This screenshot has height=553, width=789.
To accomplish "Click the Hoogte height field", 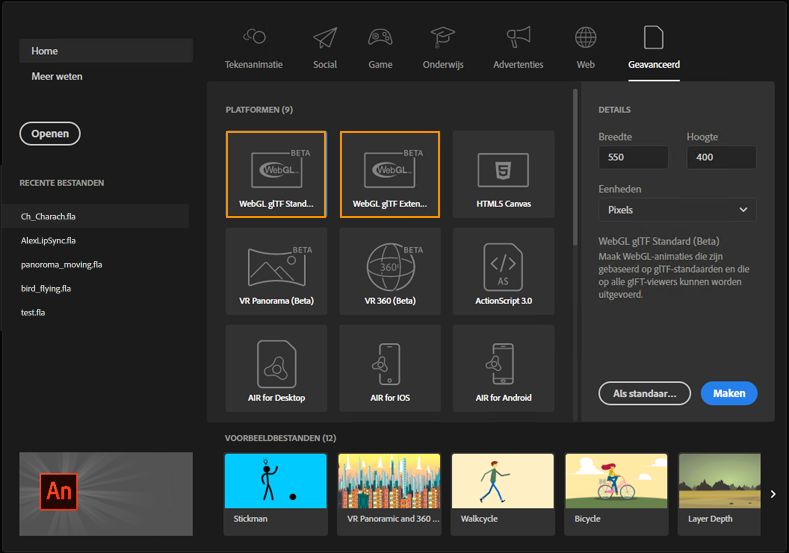I will pos(722,157).
